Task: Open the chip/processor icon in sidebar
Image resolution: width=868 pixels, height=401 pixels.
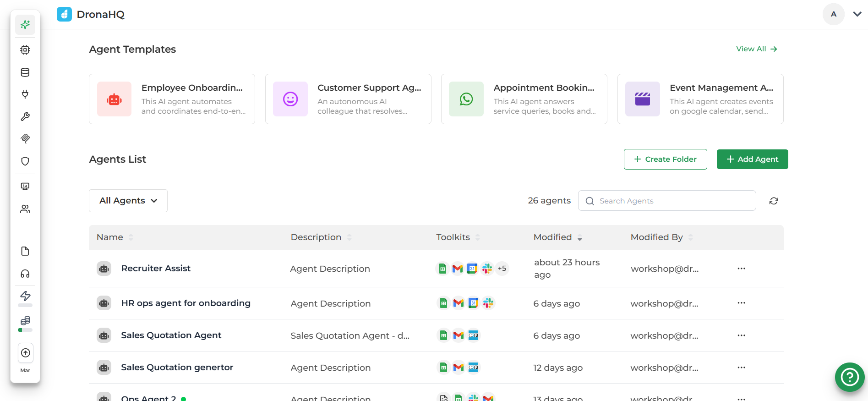Action: [x=25, y=50]
